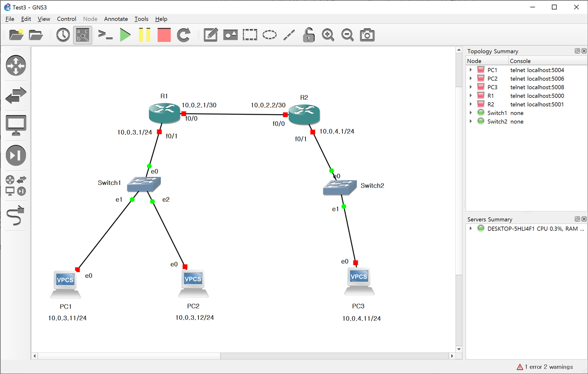Expand PC3 in Topology Summary
This screenshot has width=588, height=374.
pos(471,87)
